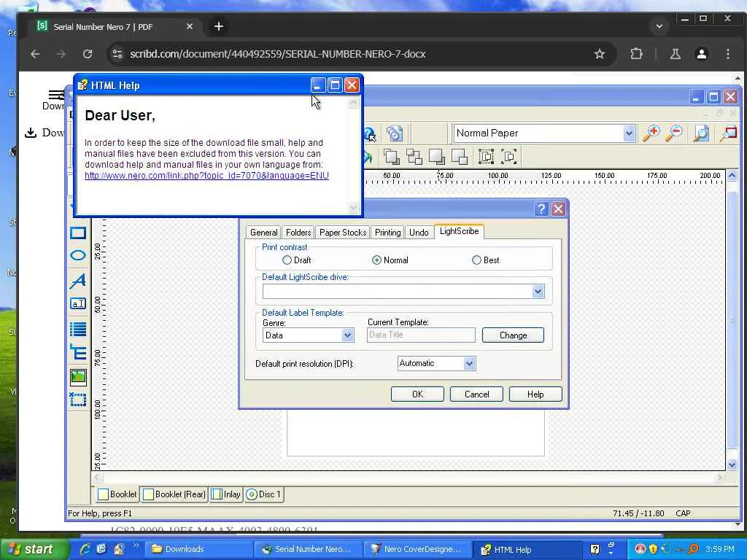Viewport: 747px width, 560px height.
Task: Open the Genre dropdown showing Data
Action: tap(347, 335)
